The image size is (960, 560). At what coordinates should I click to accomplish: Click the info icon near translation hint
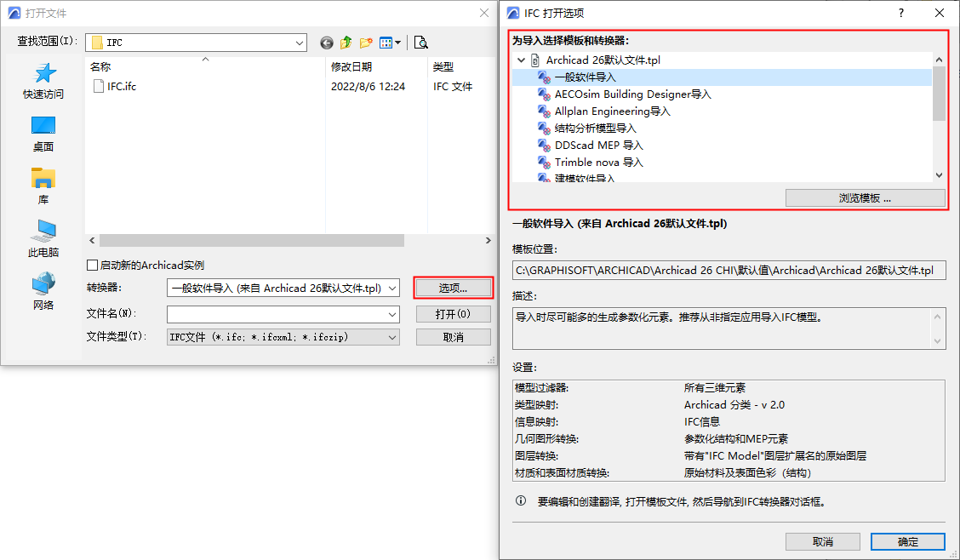[520, 500]
